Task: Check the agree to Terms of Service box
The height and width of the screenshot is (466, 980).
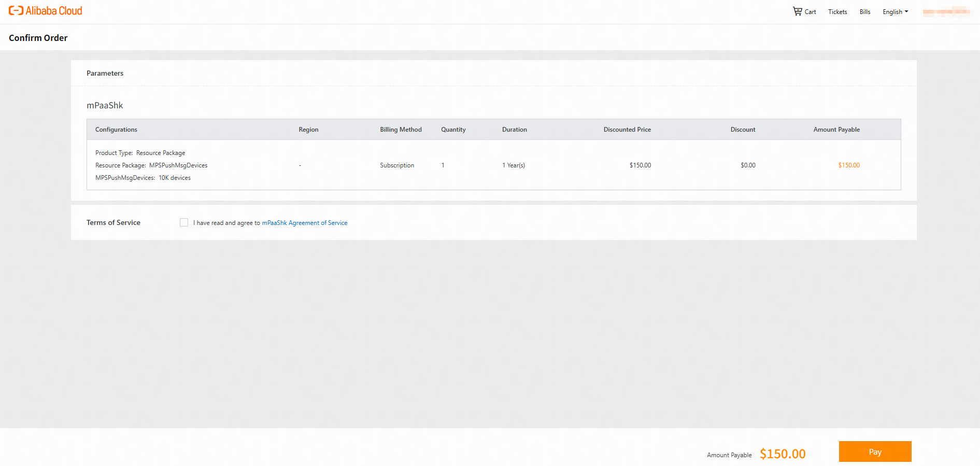Action: [184, 222]
